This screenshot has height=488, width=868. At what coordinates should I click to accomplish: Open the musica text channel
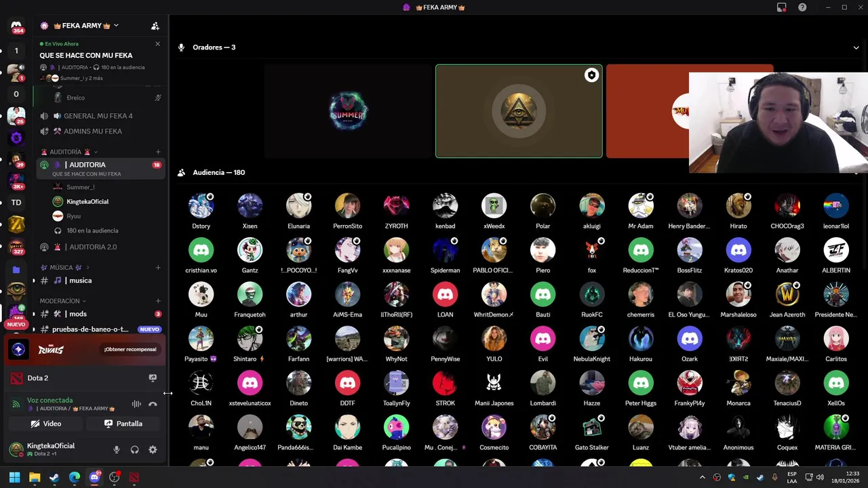[x=100, y=281]
